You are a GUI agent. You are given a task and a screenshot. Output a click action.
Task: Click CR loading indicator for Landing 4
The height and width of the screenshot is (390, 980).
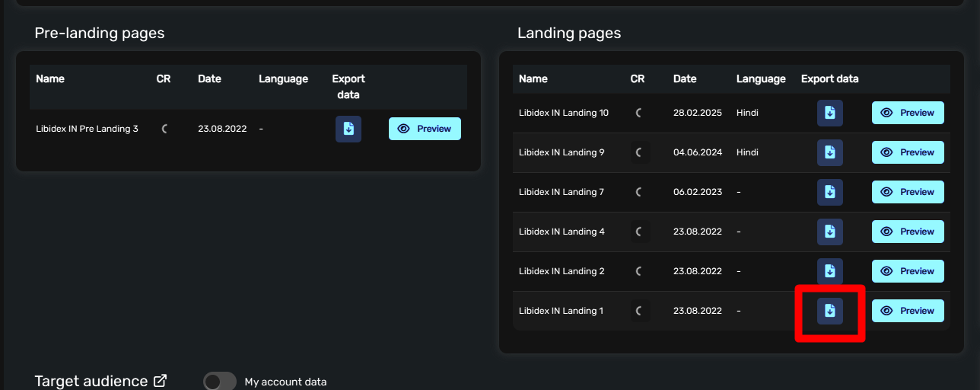pyautogui.click(x=640, y=232)
